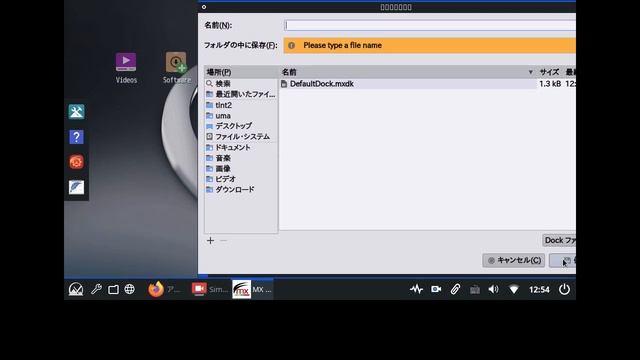
Task: Select the search (検索) entry in places
Action: [241, 84]
